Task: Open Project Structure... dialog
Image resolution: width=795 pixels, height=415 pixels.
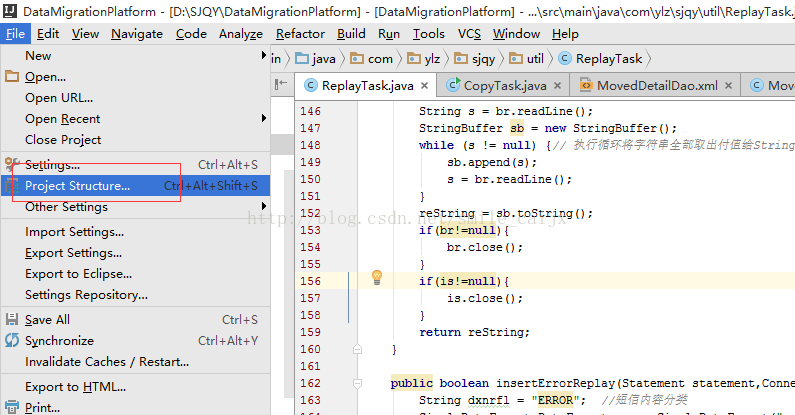Action: 135,185
